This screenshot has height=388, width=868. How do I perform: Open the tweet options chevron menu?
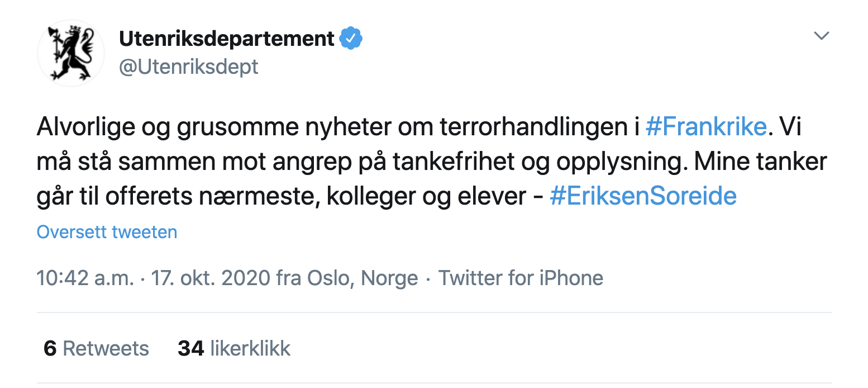pyautogui.click(x=821, y=36)
